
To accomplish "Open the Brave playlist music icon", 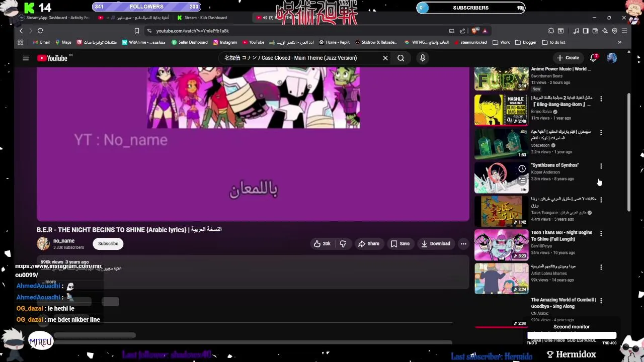I will [576, 31].
